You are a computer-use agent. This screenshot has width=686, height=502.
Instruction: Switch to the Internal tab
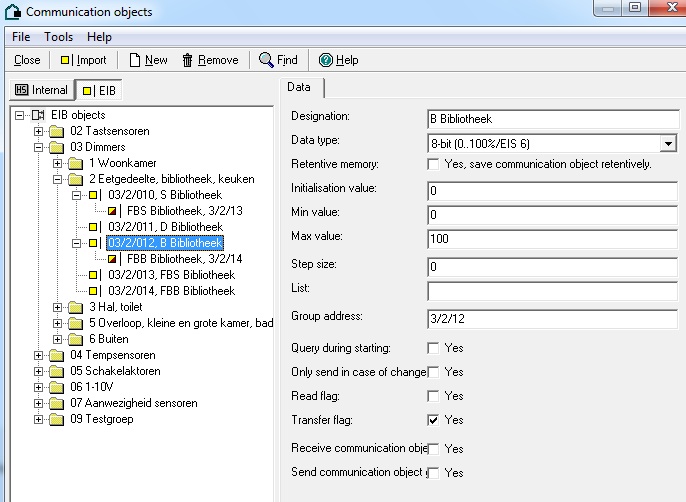(x=41, y=90)
